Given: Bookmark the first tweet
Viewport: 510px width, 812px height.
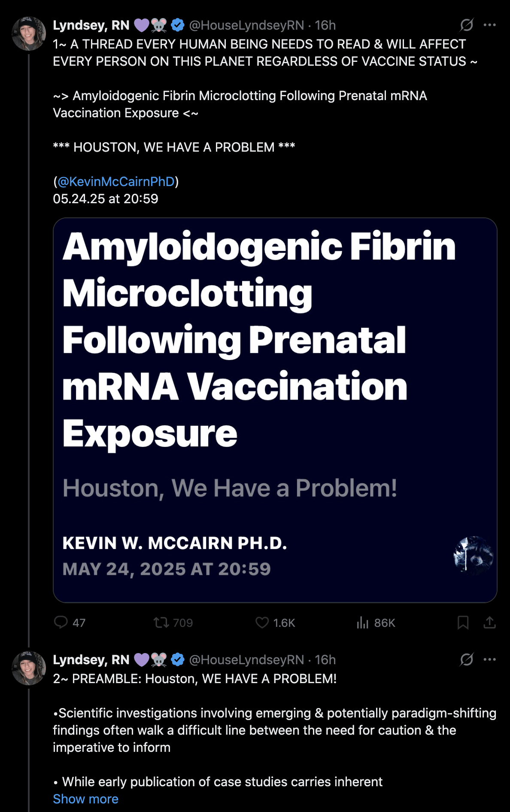Looking at the screenshot, I should point(463,622).
